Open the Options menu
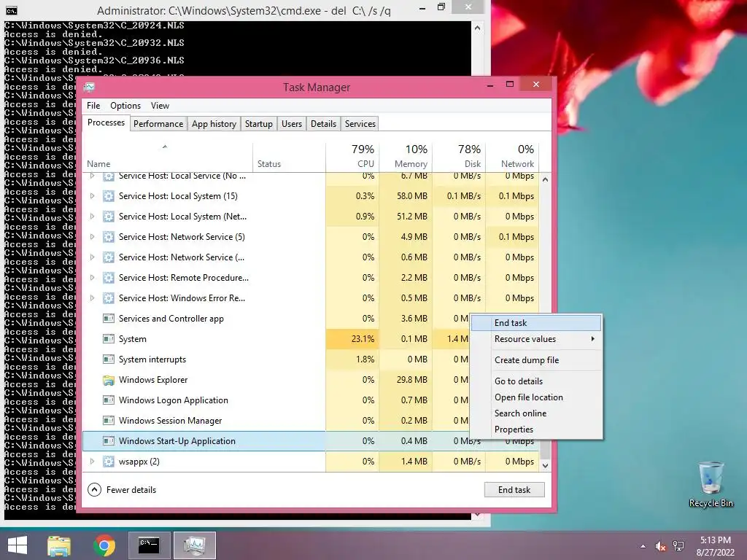Screen dimensions: 747x560 (x=125, y=106)
